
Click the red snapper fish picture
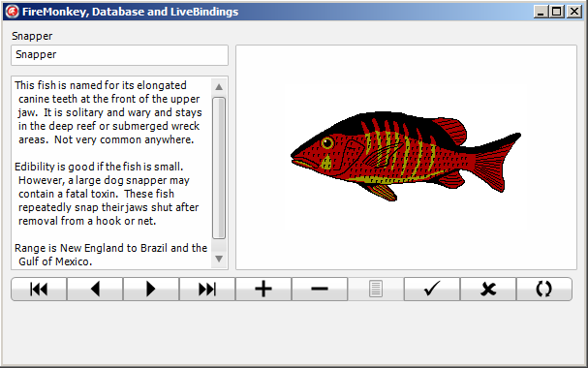click(x=406, y=156)
